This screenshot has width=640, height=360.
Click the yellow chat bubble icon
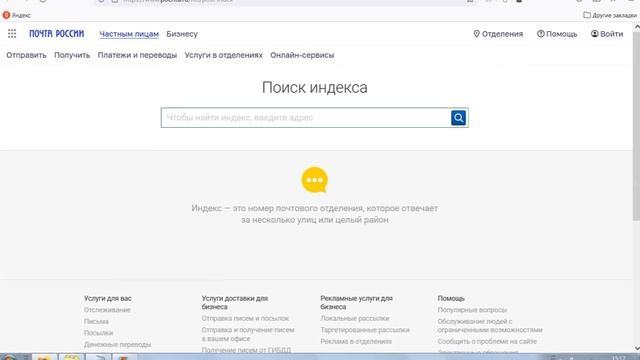[314, 180]
